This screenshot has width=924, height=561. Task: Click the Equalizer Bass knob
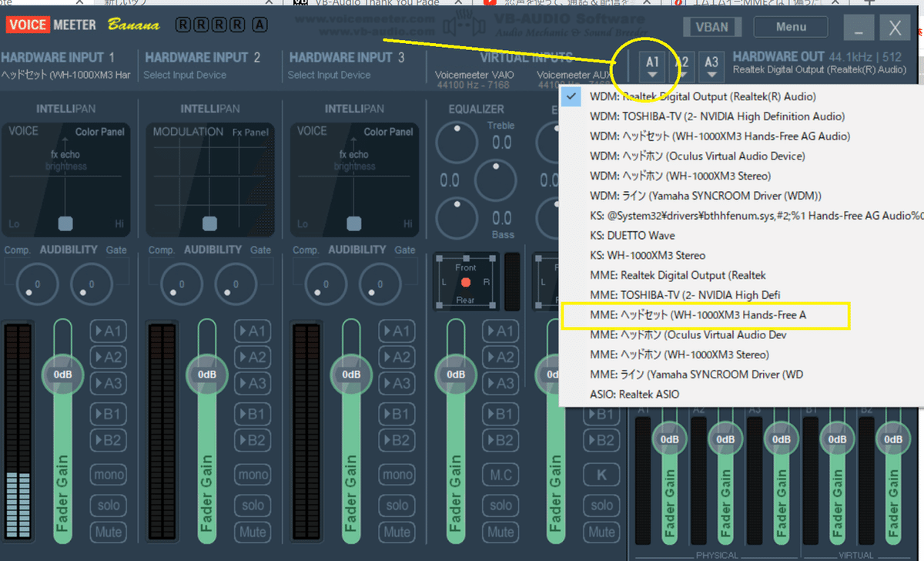point(457,220)
